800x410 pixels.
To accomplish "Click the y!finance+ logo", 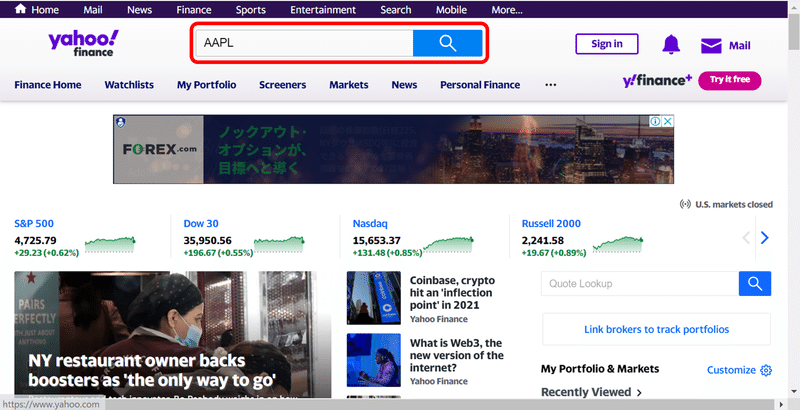I will (657, 81).
